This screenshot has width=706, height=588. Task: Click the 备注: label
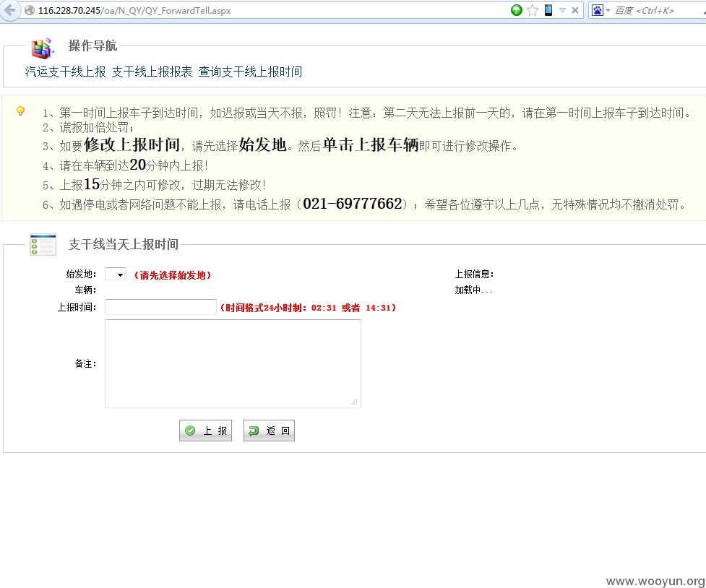pyautogui.click(x=85, y=364)
